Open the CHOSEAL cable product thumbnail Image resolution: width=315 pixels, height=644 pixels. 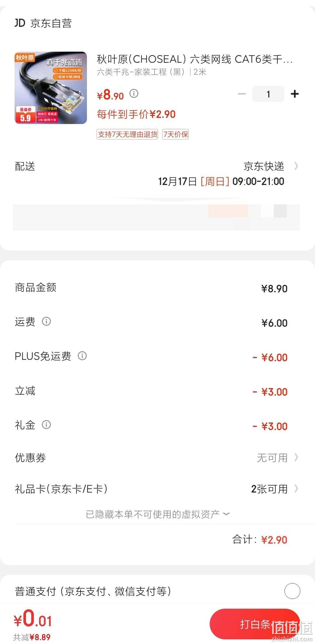tap(51, 88)
